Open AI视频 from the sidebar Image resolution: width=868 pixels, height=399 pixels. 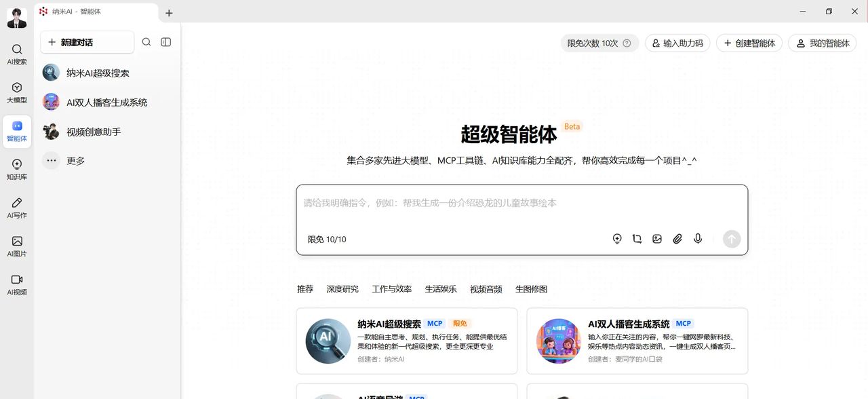pos(16,285)
